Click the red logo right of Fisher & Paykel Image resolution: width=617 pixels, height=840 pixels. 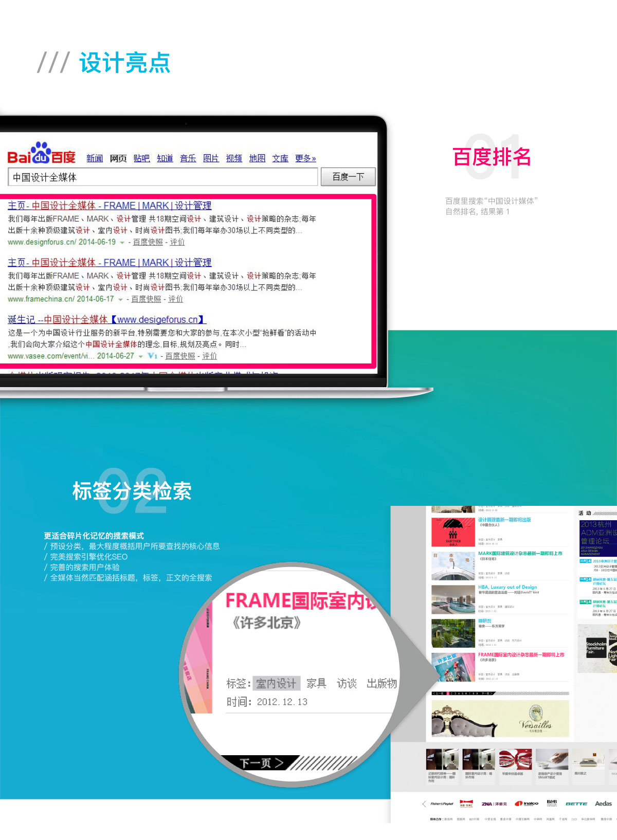(466, 804)
